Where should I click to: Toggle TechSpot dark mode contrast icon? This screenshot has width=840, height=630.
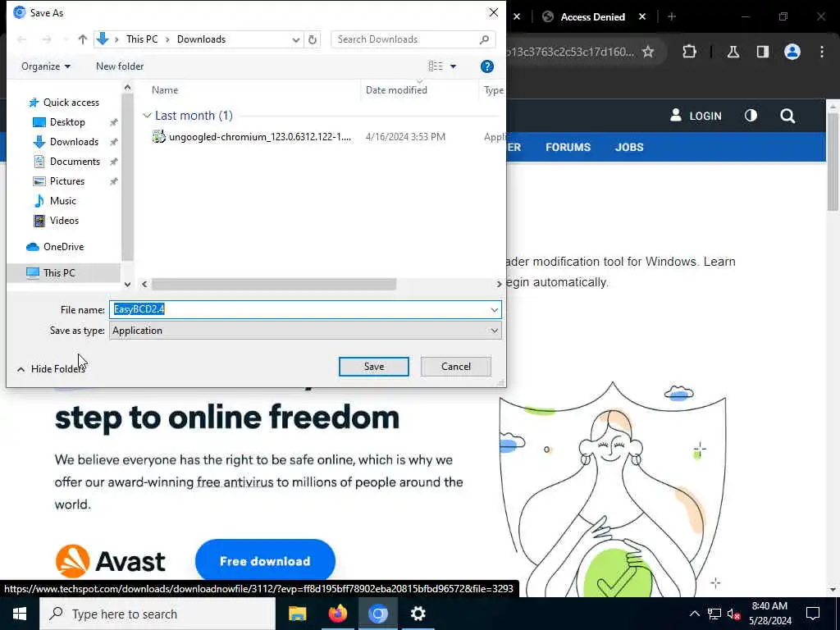point(751,116)
